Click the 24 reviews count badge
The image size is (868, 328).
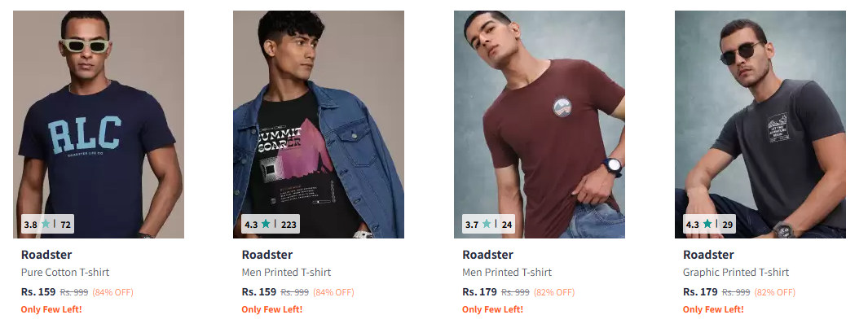(x=506, y=225)
